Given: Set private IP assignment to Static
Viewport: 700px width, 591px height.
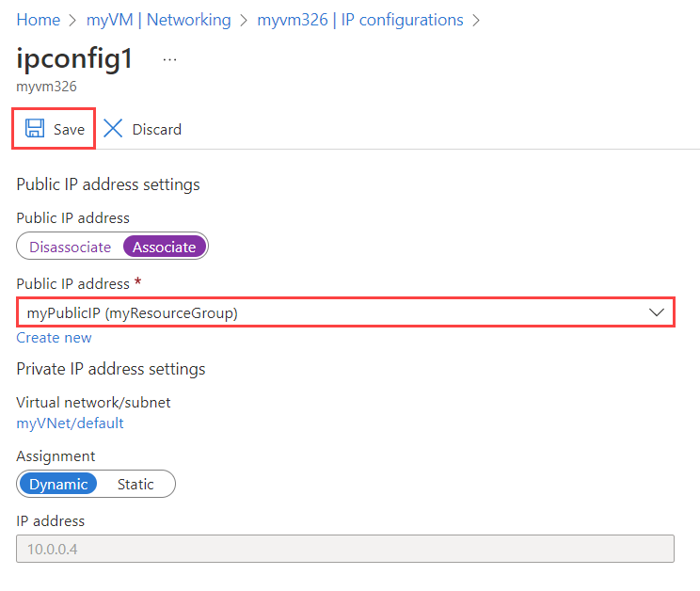Looking at the screenshot, I should tap(135, 485).
